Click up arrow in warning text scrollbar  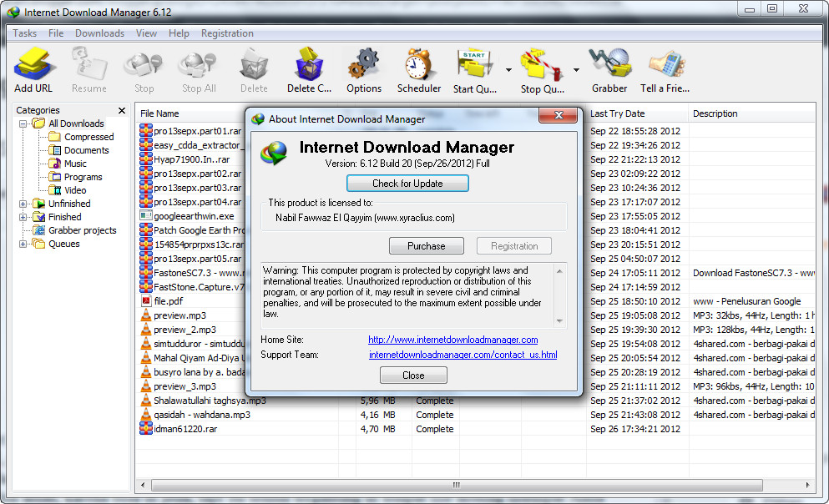[559, 271]
